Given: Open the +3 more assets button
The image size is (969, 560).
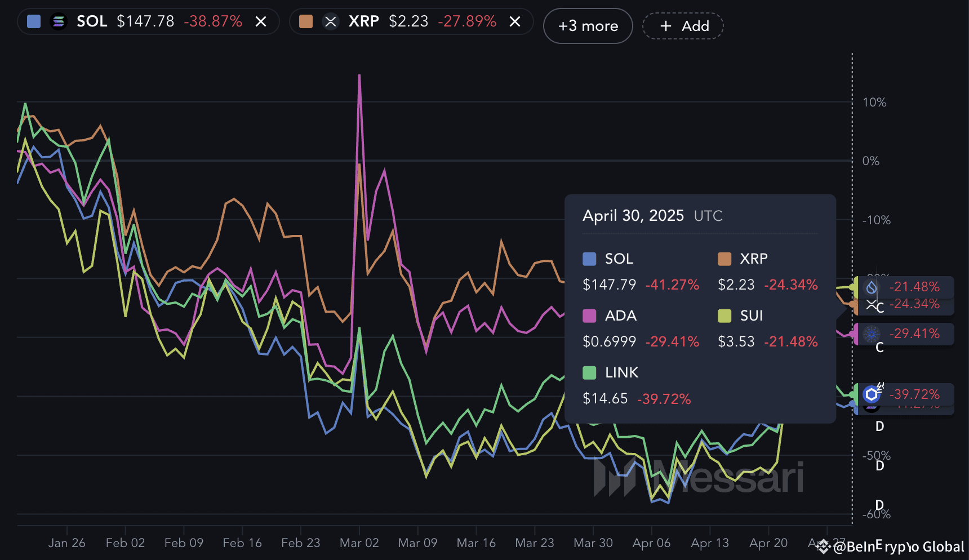Looking at the screenshot, I should point(588,26).
